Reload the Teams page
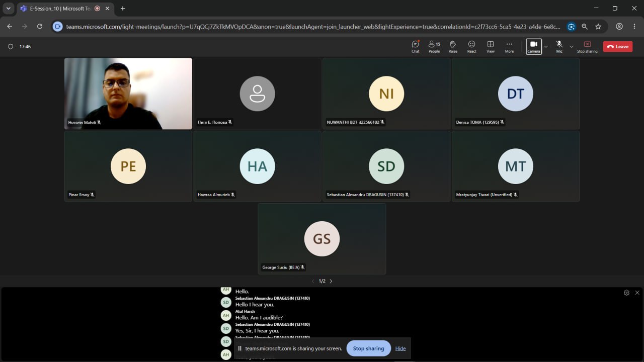The image size is (644, 362). (40, 27)
